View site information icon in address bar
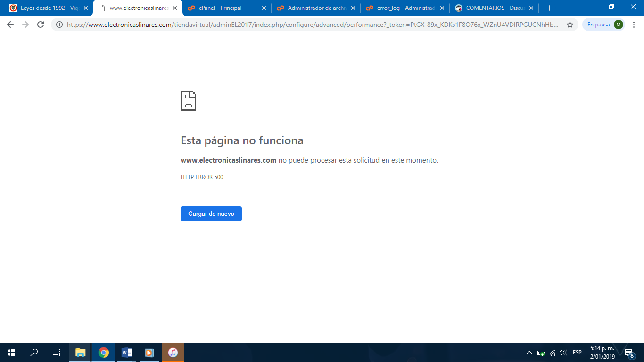The image size is (644, 362). (x=59, y=25)
